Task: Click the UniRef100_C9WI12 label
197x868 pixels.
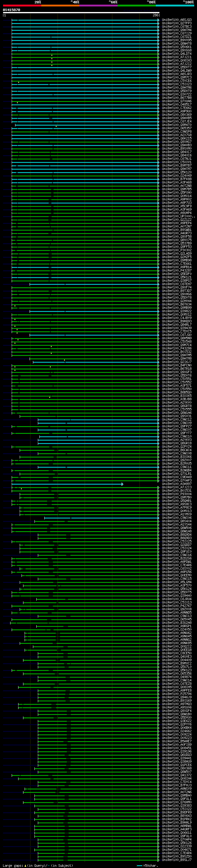Action: (177, 420)
